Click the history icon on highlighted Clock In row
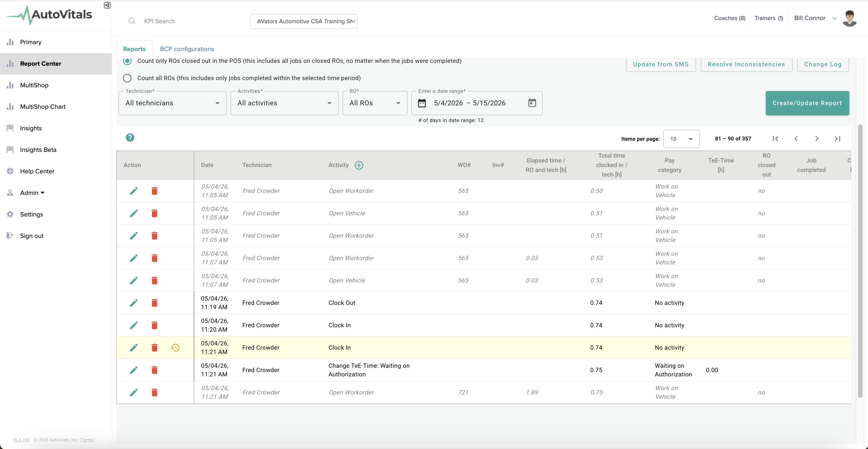 point(175,347)
